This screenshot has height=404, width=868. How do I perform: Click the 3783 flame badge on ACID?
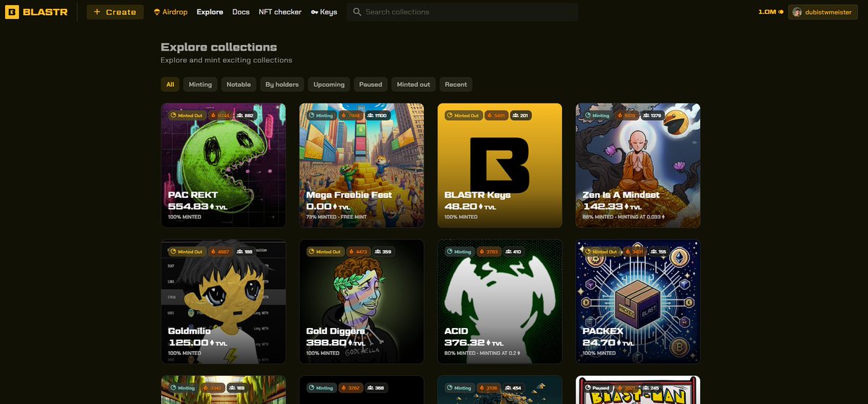click(x=489, y=252)
